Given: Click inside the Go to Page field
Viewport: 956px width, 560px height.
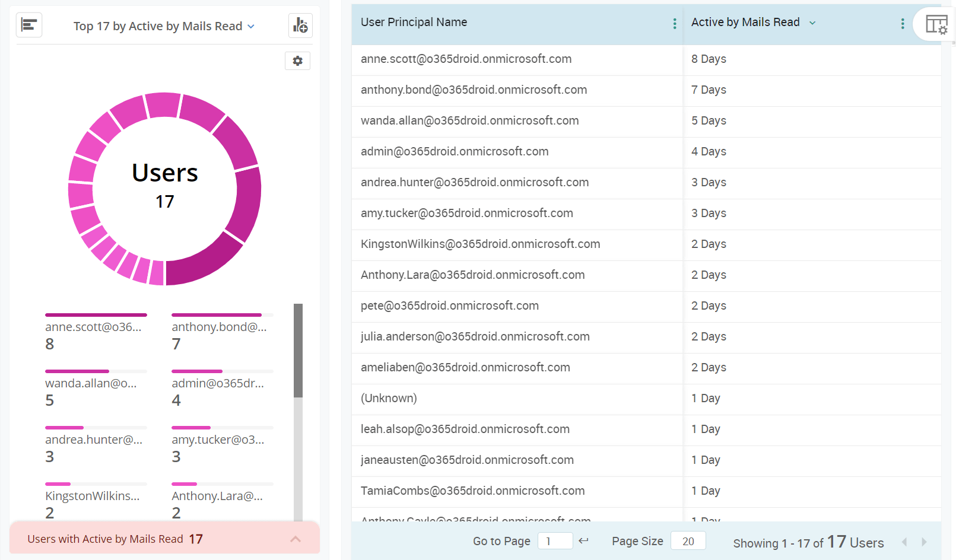Looking at the screenshot, I should coord(555,540).
